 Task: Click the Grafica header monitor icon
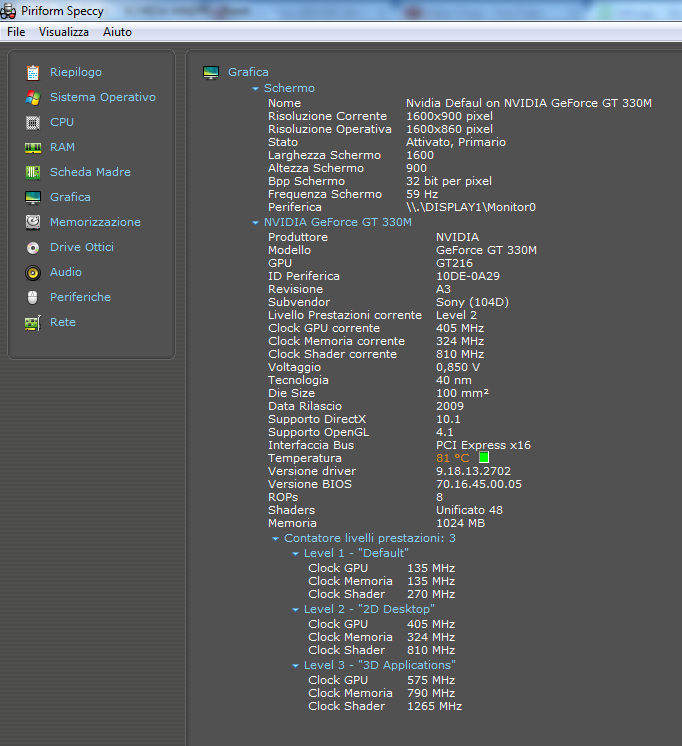[211, 72]
